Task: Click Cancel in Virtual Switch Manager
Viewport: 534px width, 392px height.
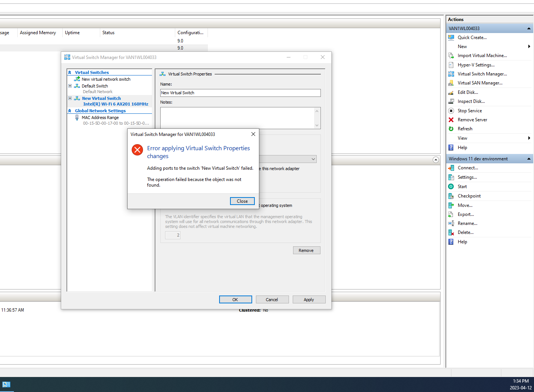Action: coord(272,300)
